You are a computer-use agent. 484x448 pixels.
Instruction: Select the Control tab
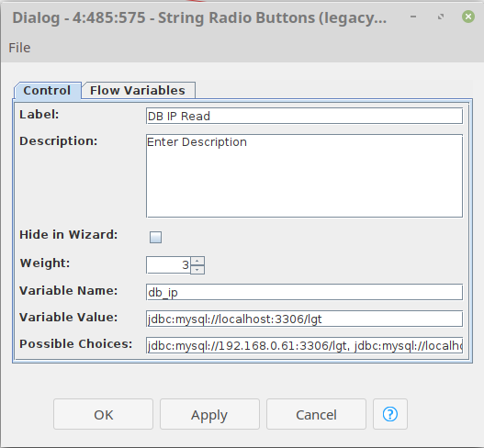(47, 90)
